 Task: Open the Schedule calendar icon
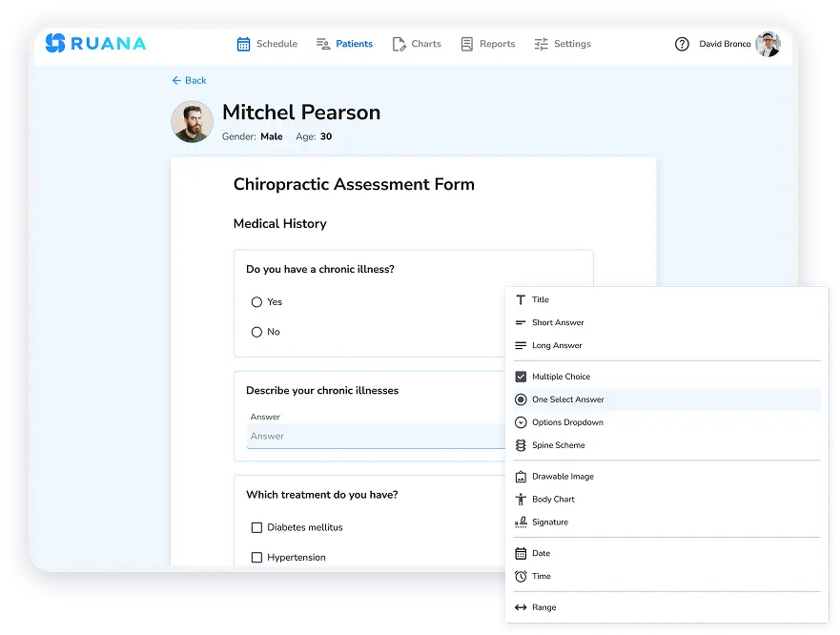241,43
